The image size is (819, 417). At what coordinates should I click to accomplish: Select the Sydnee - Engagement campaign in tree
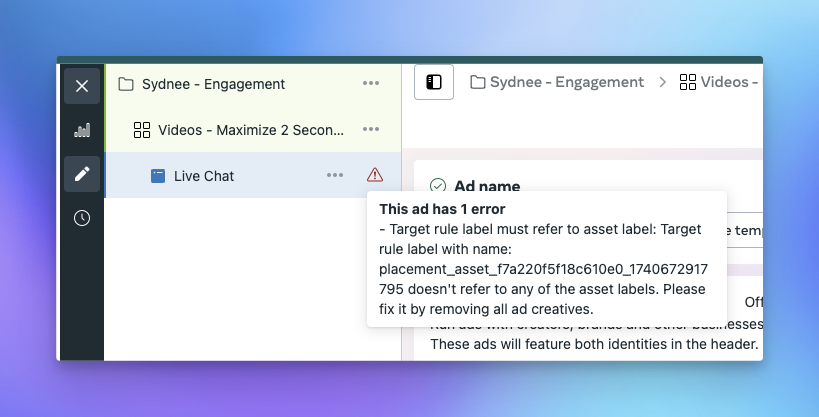[x=253, y=84]
